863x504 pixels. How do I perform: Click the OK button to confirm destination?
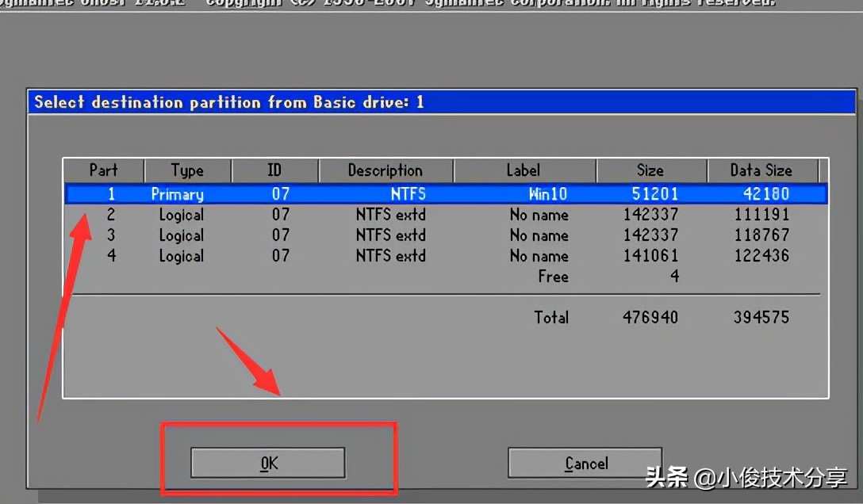tap(267, 463)
